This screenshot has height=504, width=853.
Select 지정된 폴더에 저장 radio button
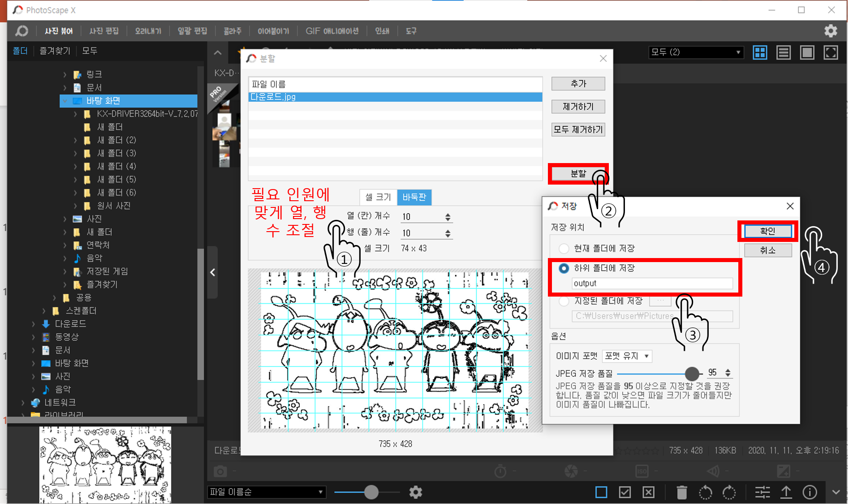[x=564, y=301]
